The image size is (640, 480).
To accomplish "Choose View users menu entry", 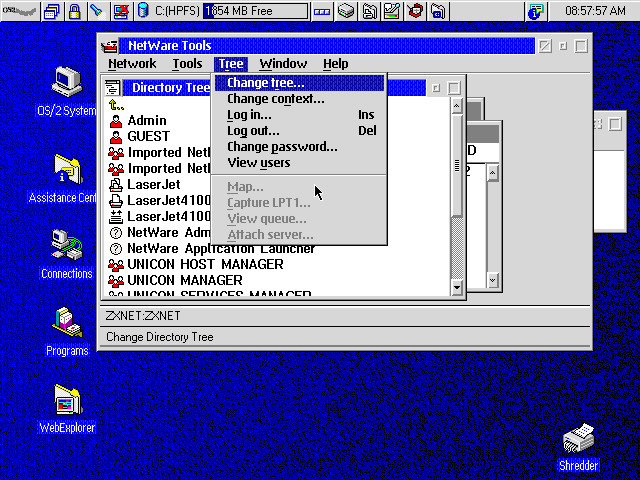I will (x=299, y=162).
